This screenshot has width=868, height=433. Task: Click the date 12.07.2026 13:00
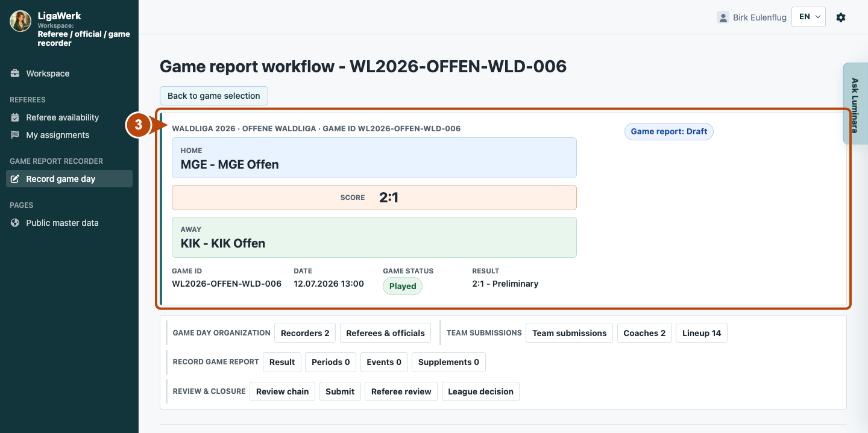click(329, 284)
